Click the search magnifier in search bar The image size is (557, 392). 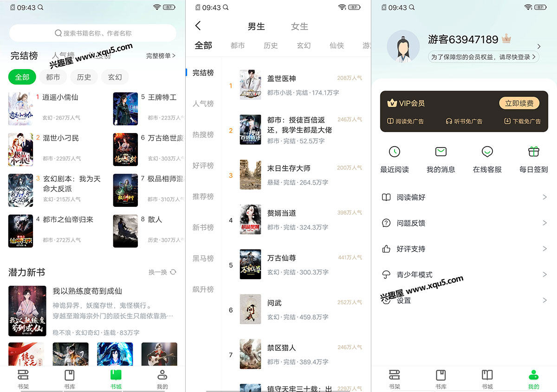click(58, 33)
